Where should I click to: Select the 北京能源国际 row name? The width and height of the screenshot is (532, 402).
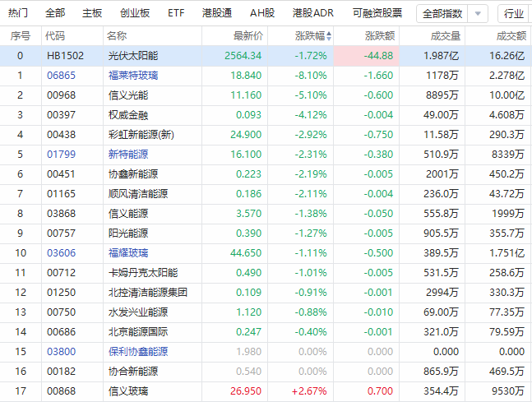pos(138,332)
